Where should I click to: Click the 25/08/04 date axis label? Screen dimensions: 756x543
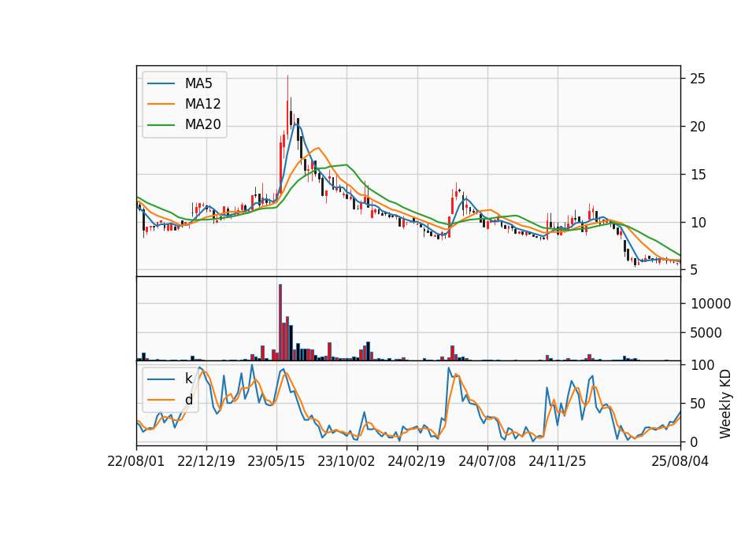(x=680, y=461)
